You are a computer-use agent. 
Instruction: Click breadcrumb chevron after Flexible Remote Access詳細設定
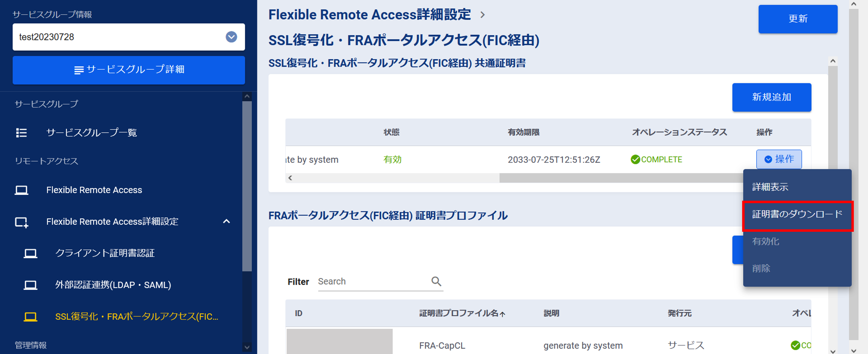tap(483, 15)
